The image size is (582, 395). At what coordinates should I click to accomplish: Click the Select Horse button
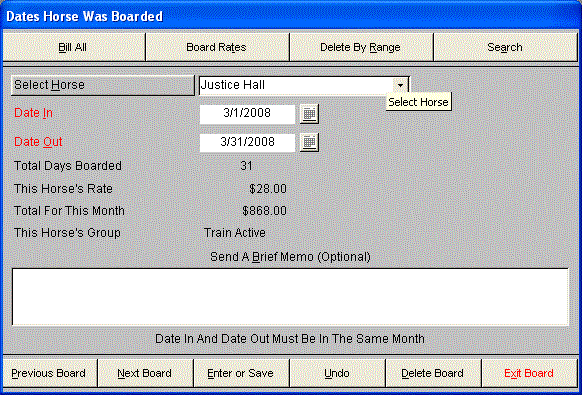coord(102,85)
